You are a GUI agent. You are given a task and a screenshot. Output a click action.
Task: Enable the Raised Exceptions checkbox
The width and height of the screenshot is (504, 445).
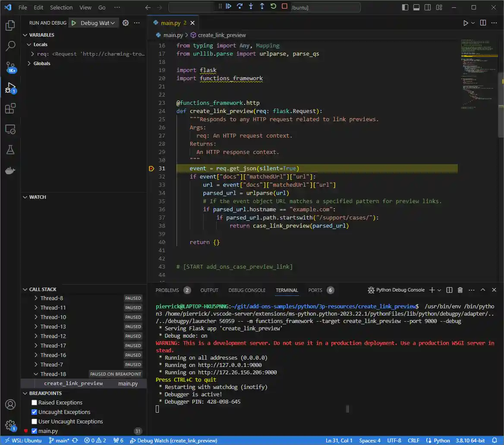(35, 403)
